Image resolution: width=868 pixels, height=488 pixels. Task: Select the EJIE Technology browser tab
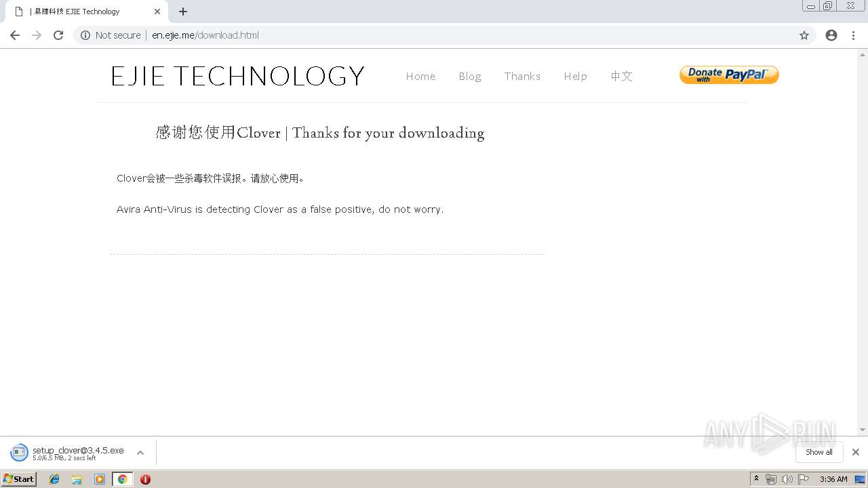(87, 12)
